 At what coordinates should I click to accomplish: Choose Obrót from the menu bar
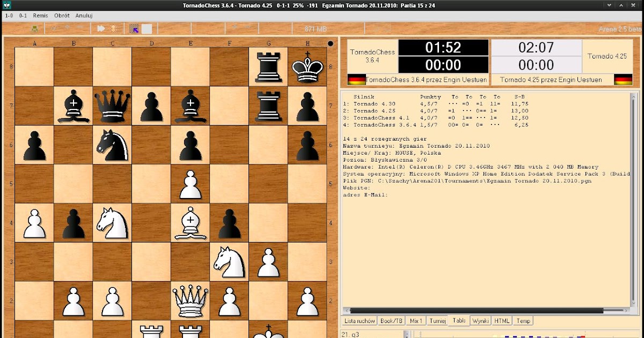[62, 16]
